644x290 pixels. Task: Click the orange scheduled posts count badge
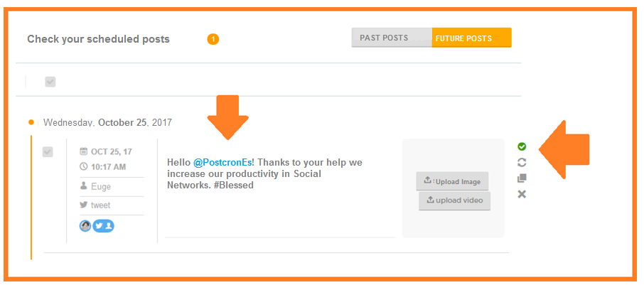[213, 39]
